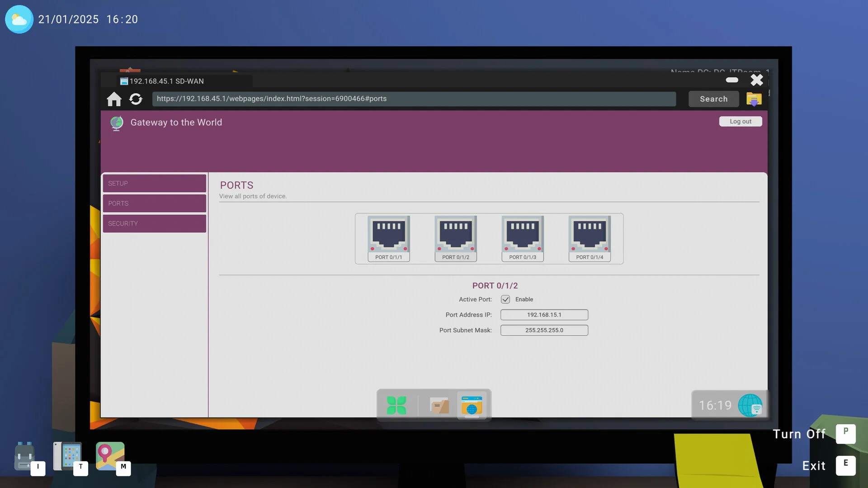The height and width of the screenshot is (488, 868).
Task: Click the Gateway to the World globe logo
Action: pos(117,123)
